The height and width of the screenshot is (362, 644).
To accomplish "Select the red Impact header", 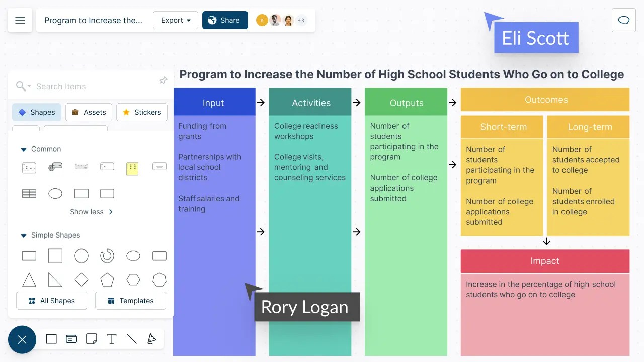I will click(545, 261).
